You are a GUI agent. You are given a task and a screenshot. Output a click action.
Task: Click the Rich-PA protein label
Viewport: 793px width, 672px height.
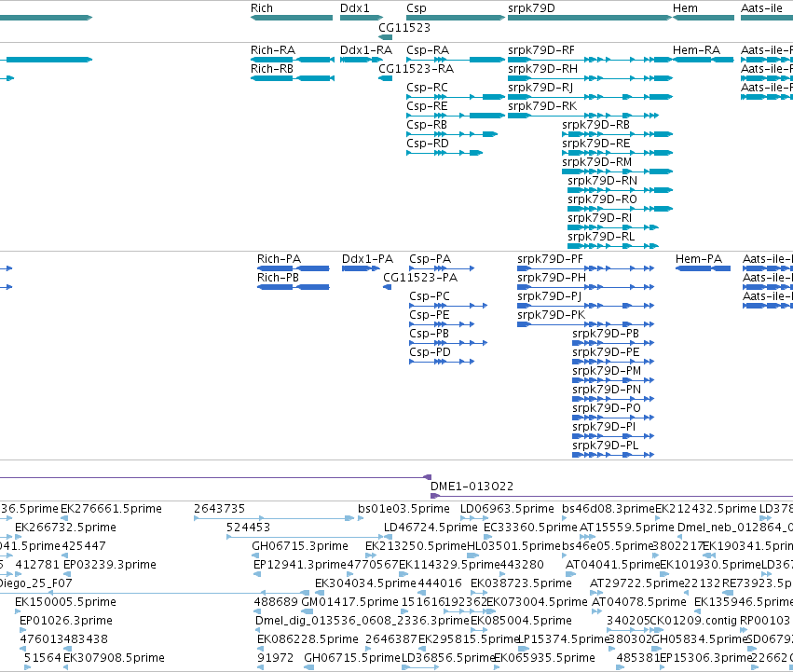pos(280,259)
